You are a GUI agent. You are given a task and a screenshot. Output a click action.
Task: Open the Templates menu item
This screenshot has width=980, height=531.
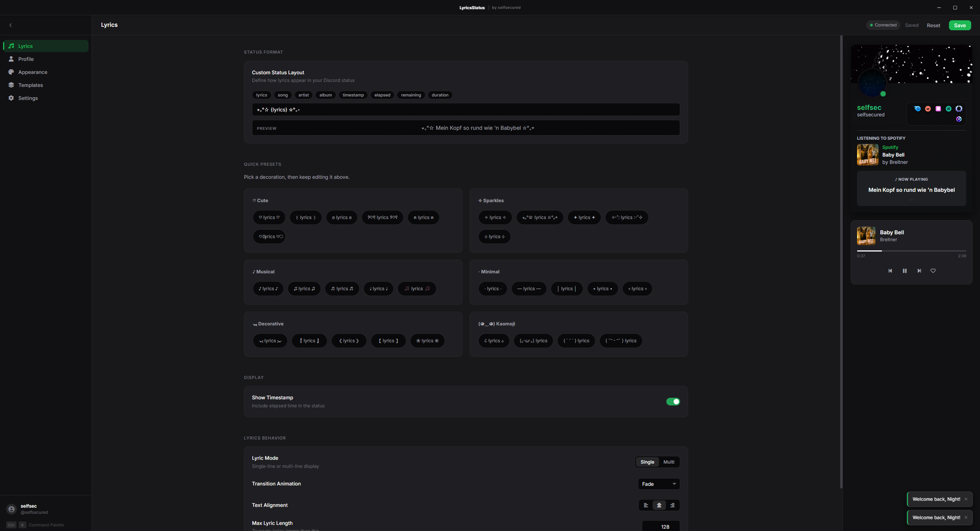46,85
